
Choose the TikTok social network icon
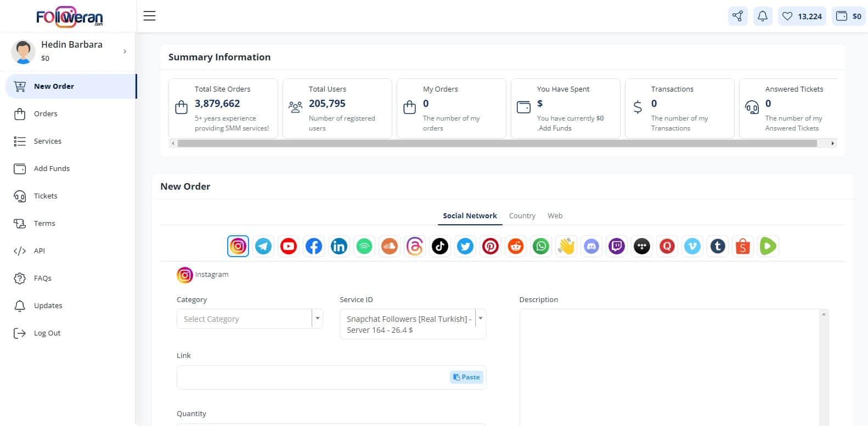(440, 247)
